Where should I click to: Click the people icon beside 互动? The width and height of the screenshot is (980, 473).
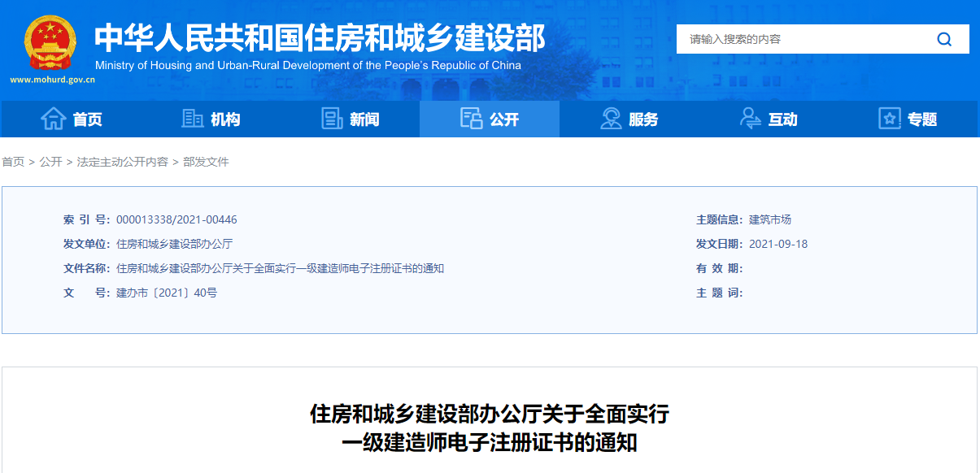tap(750, 119)
